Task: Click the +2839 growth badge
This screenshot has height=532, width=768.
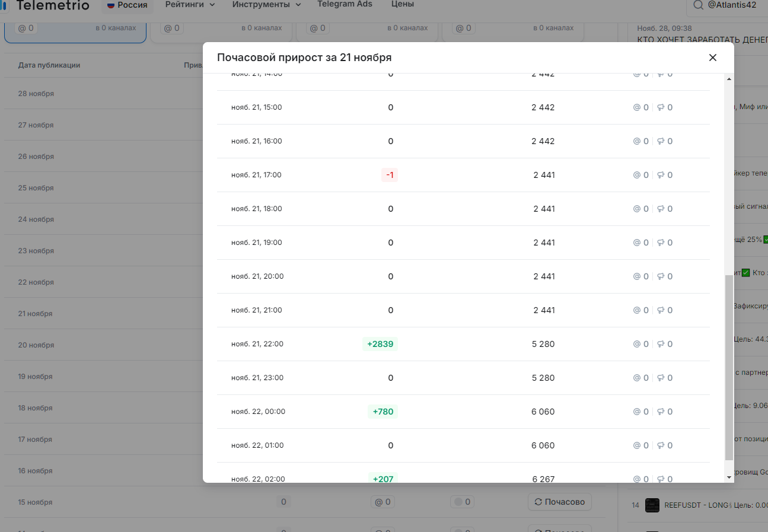Action: (x=380, y=344)
